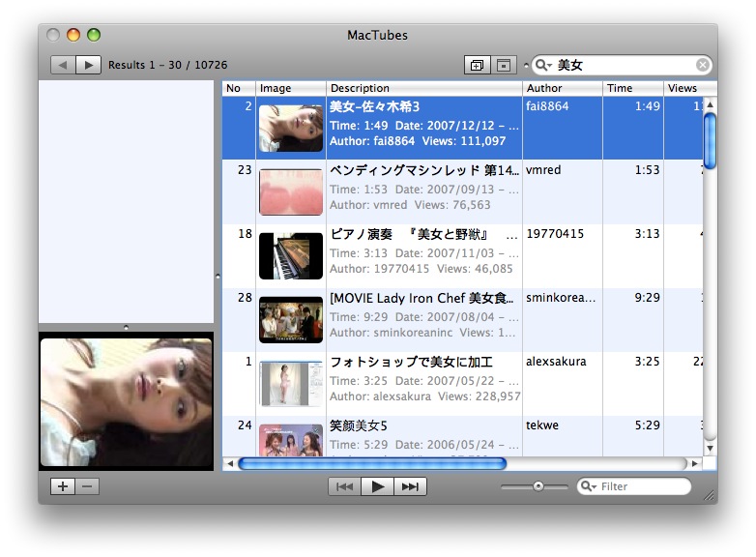
Task: Sort list by the Author column header
Action: click(562, 88)
